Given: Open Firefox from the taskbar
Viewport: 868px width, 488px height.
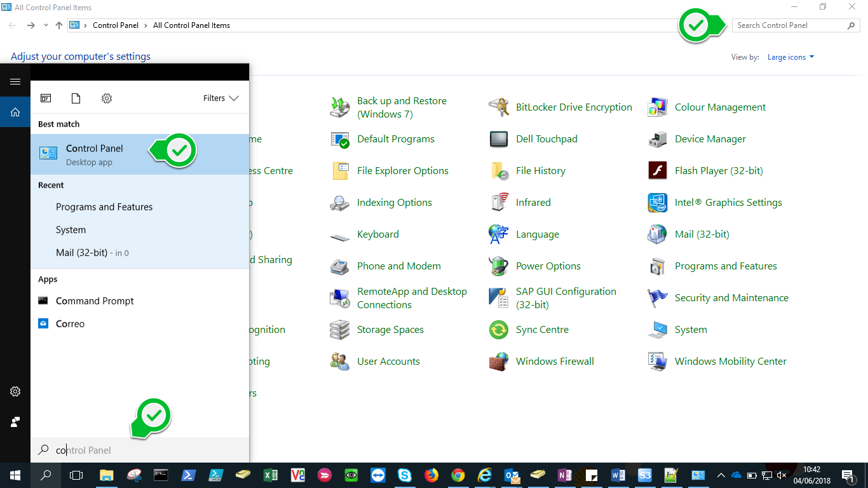Looking at the screenshot, I should click(x=431, y=475).
